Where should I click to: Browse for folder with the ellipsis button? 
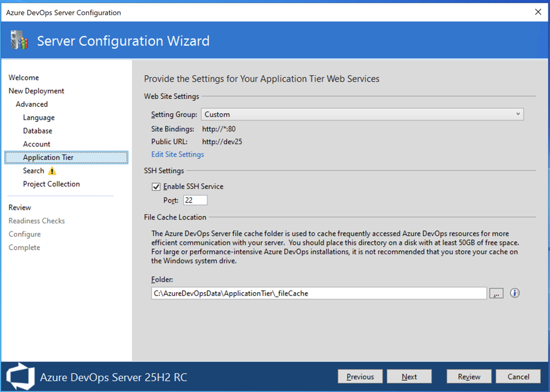[x=496, y=293]
